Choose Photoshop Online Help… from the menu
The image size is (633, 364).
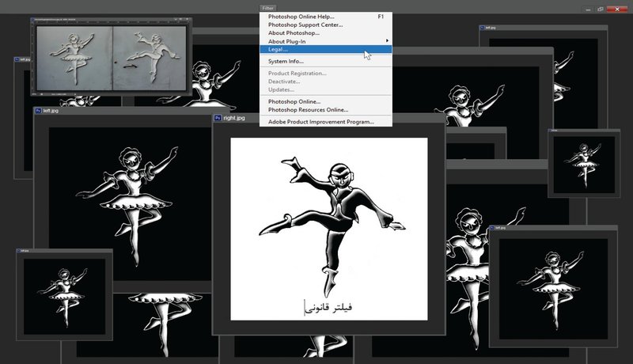click(x=325, y=17)
